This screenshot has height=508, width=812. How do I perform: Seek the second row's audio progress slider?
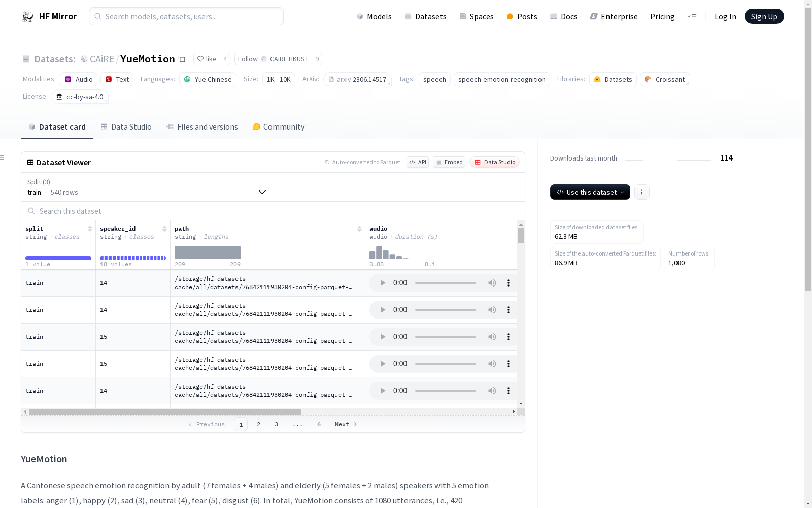446,310
